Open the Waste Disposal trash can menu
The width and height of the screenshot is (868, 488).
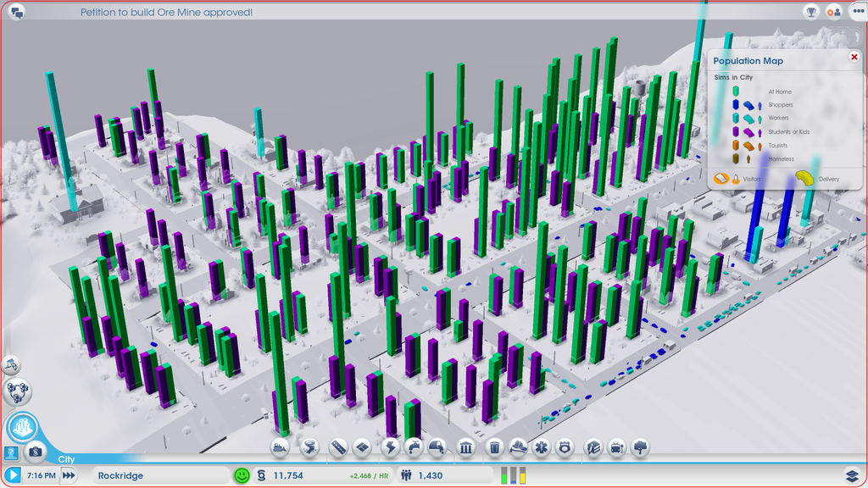[x=496, y=446]
